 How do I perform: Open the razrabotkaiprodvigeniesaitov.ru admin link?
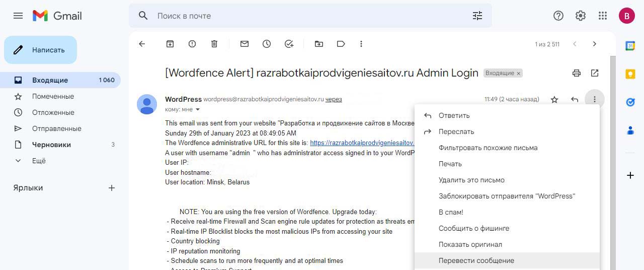[x=362, y=143]
